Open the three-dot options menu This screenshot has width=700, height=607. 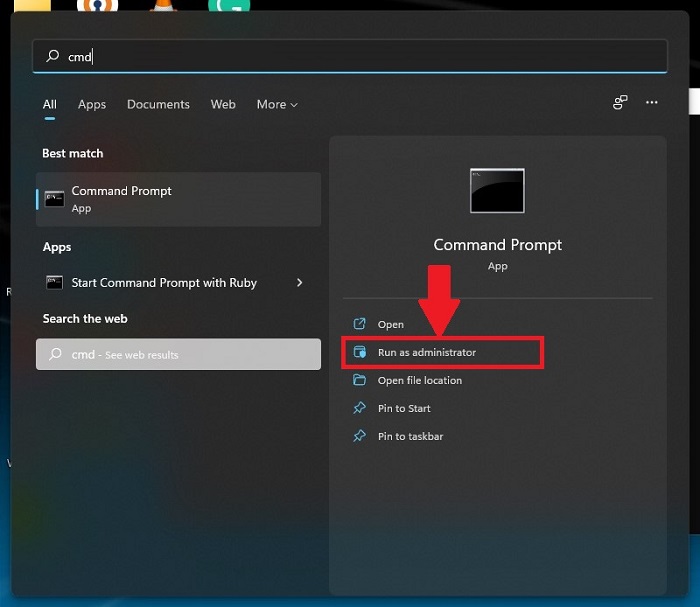651,102
